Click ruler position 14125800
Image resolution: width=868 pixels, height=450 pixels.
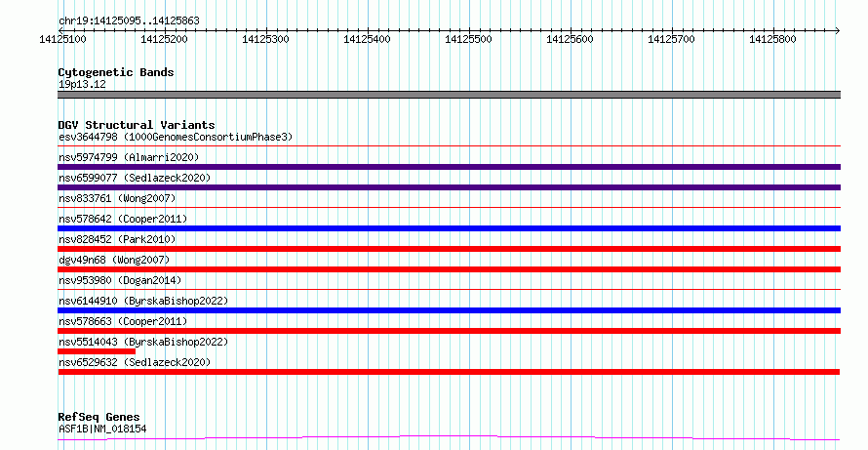tap(772, 39)
